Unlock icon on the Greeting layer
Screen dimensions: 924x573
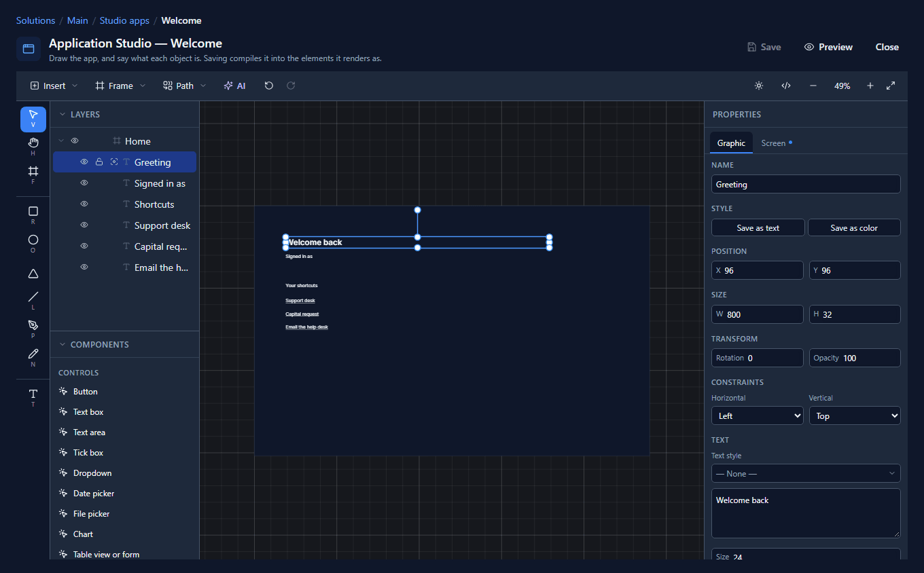99,162
